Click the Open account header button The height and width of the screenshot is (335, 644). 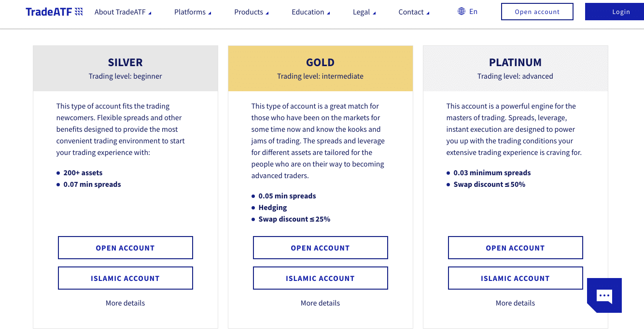pyautogui.click(x=537, y=12)
